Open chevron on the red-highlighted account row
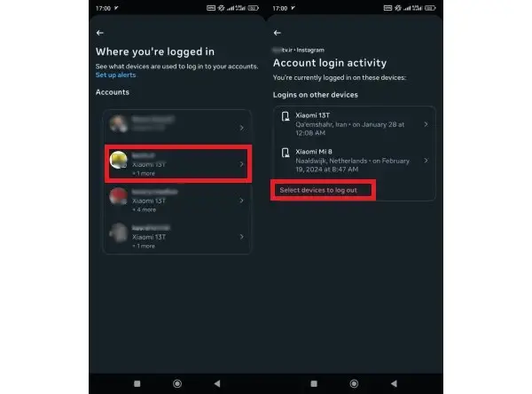532x394 pixels. point(241,163)
